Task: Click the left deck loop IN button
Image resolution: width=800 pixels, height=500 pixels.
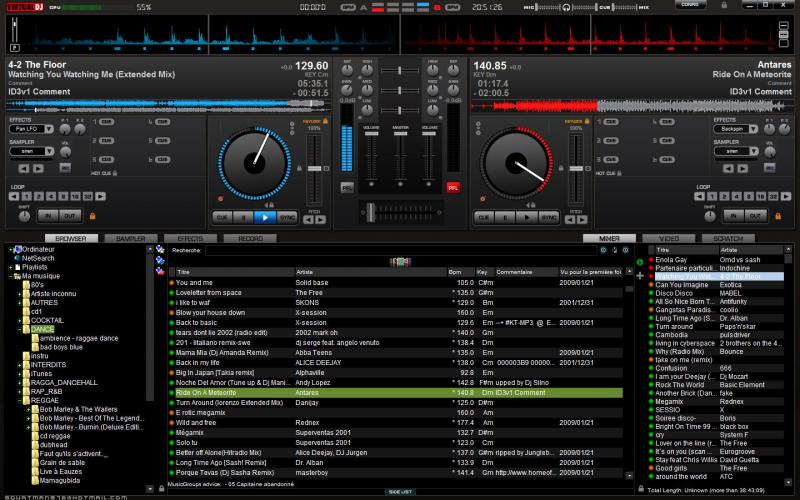Action: pyautogui.click(x=47, y=215)
